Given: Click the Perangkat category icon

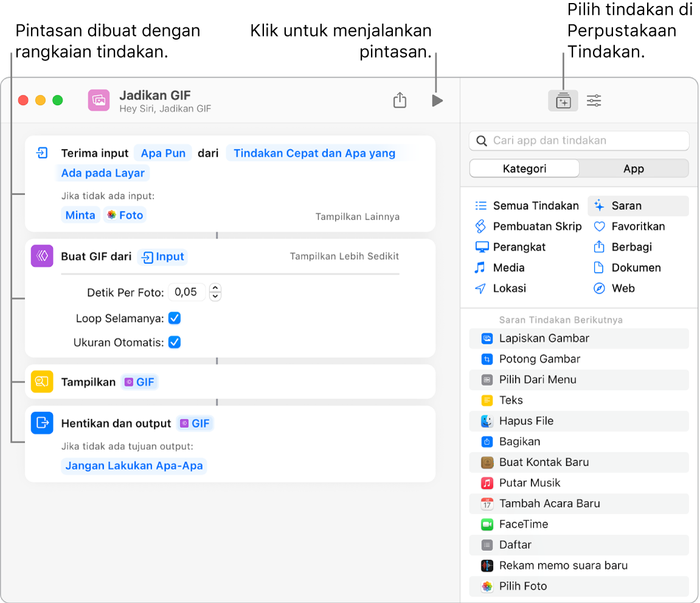Looking at the screenshot, I should [x=482, y=247].
